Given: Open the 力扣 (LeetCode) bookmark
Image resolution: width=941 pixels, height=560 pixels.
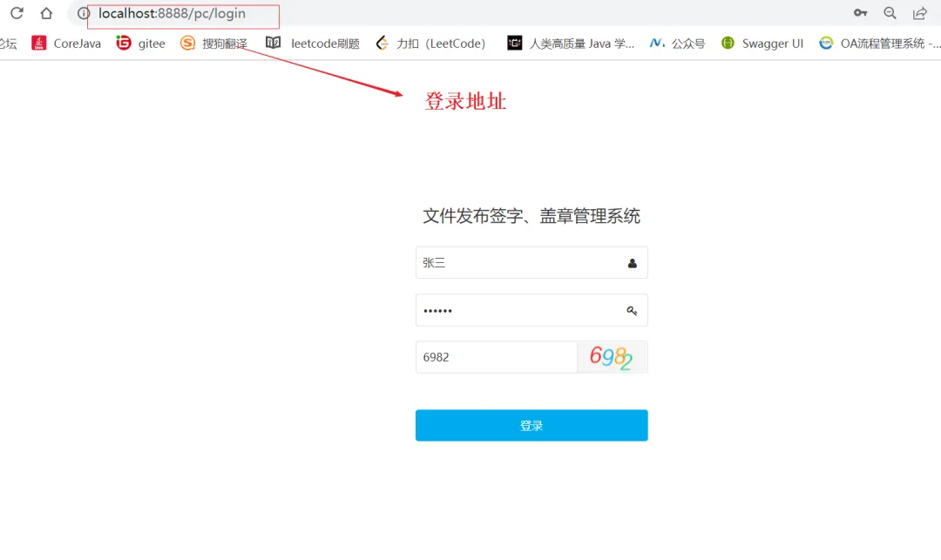Looking at the screenshot, I should point(431,43).
